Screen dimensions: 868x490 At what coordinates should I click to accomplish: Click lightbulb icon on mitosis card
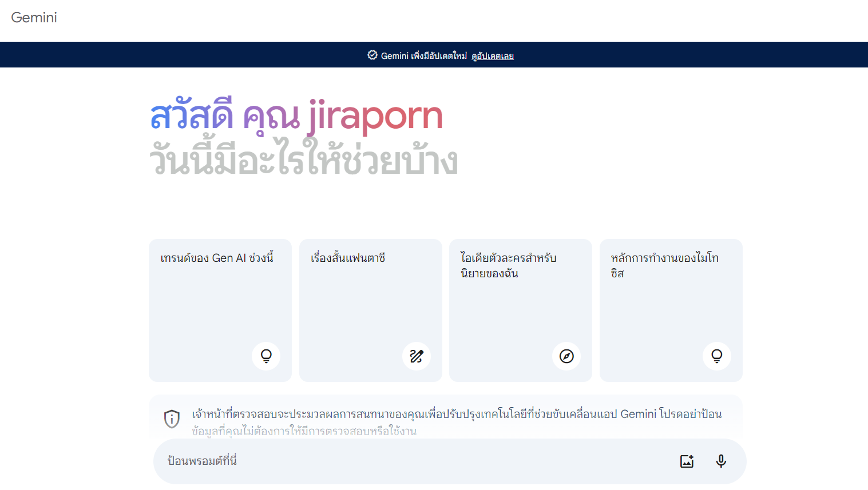(717, 356)
